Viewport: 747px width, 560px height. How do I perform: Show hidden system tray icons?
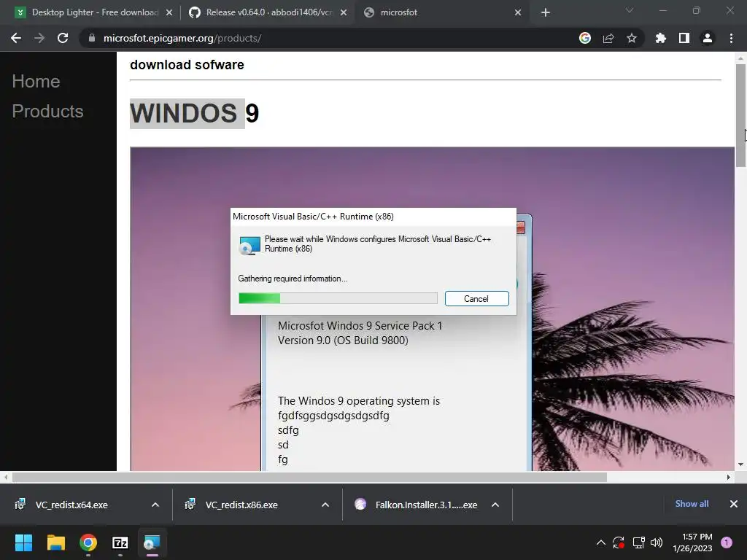601,542
